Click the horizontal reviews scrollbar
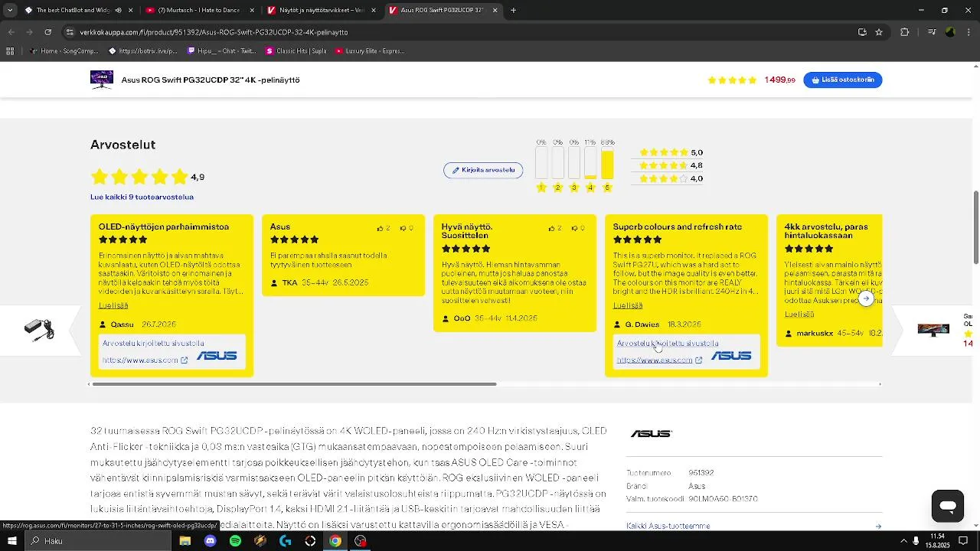The width and height of the screenshot is (980, 551). 295,384
